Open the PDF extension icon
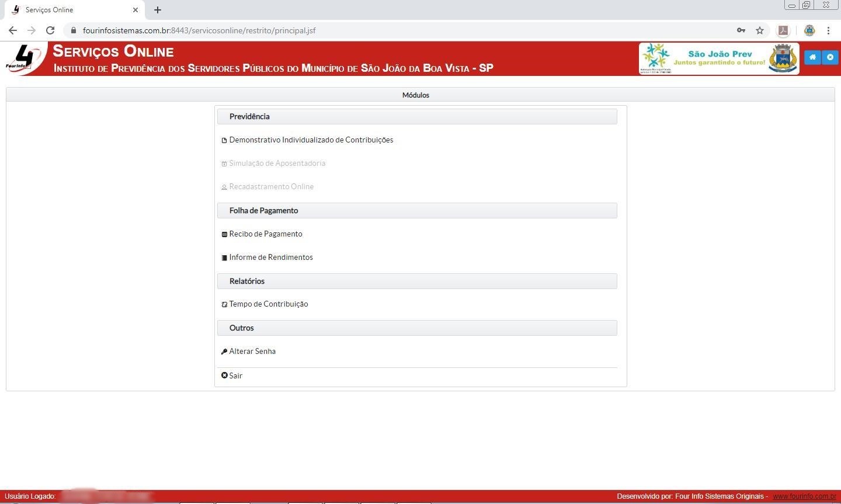This screenshot has height=504, width=841. (x=783, y=30)
